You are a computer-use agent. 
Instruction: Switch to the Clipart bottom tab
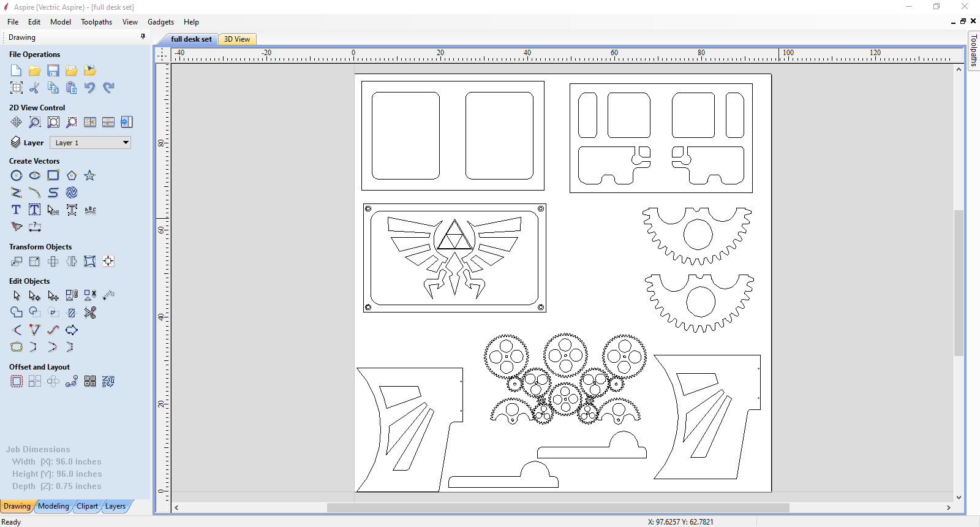click(x=87, y=506)
